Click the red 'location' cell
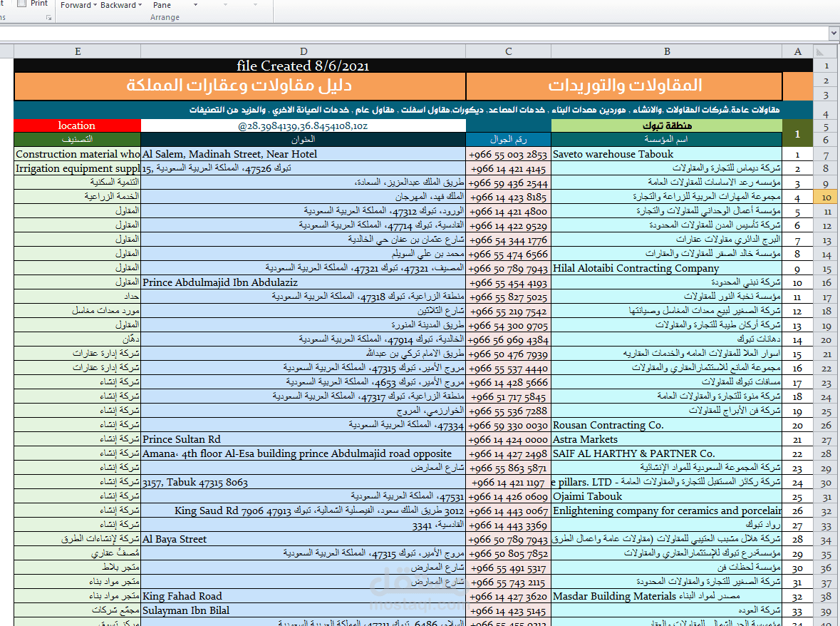 click(77, 125)
